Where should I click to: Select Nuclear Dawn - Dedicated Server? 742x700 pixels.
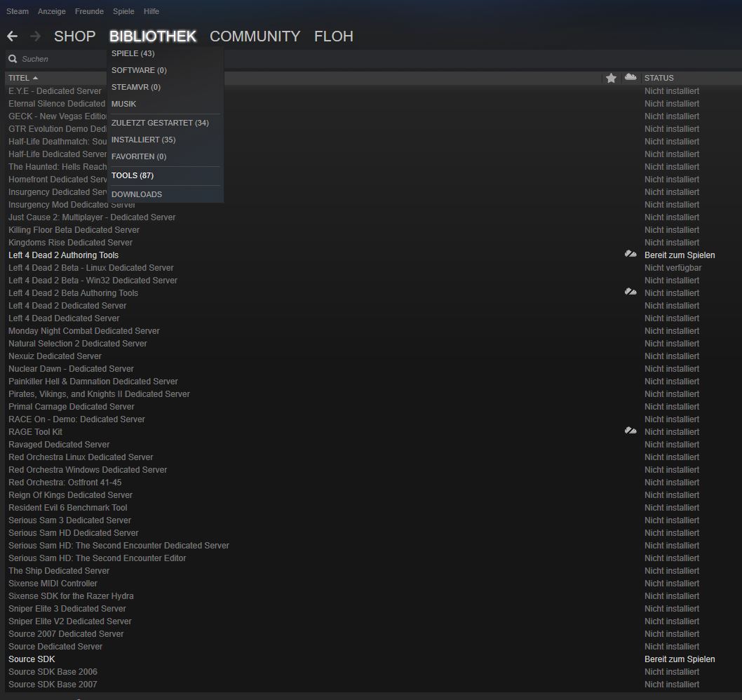click(x=71, y=369)
